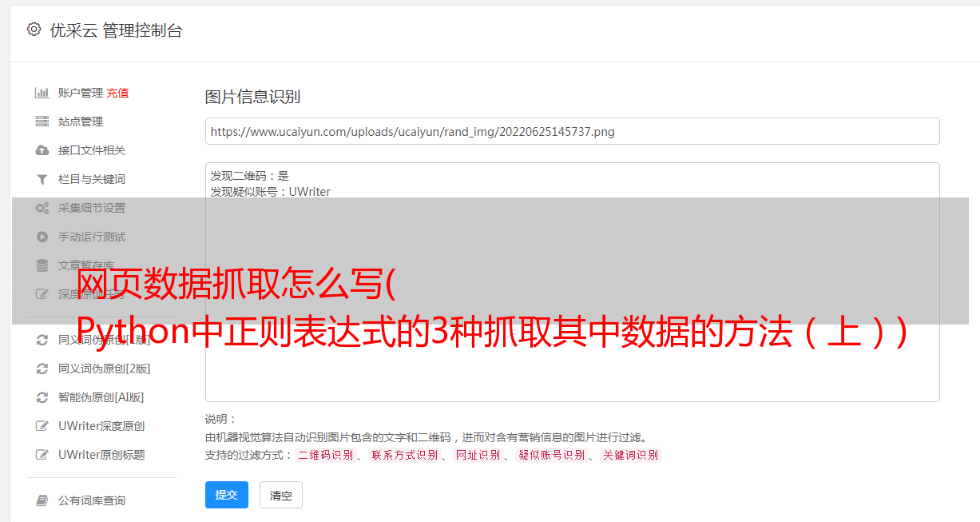Click the blue 提交 button
980x522 pixels.
pyautogui.click(x=227, y=495)
